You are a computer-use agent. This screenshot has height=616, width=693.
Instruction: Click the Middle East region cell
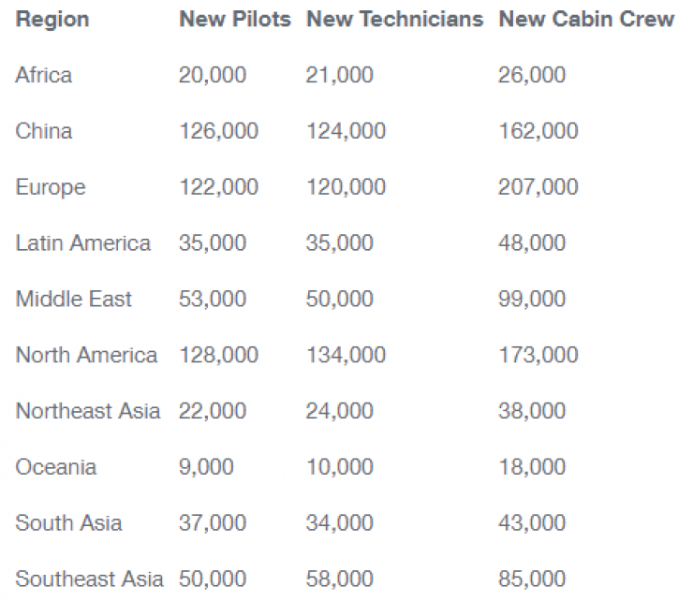tap(73, 300)
